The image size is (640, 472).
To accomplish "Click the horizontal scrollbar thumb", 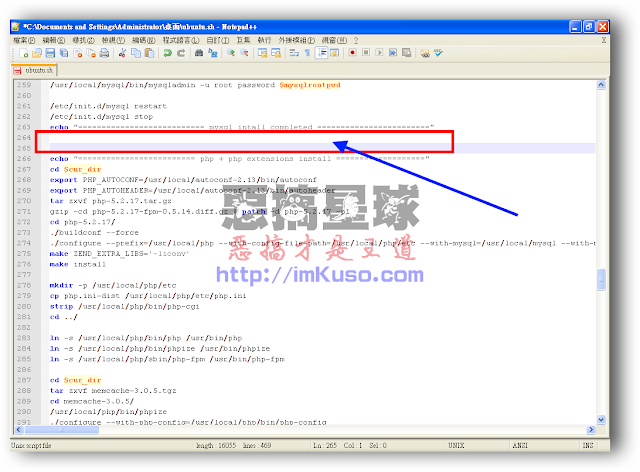I will 62,430.
